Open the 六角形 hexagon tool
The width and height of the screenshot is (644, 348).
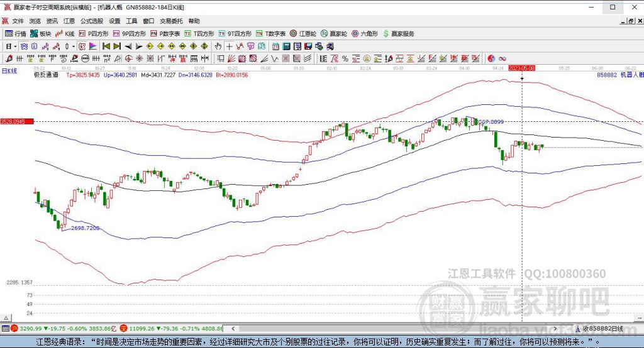365,34
